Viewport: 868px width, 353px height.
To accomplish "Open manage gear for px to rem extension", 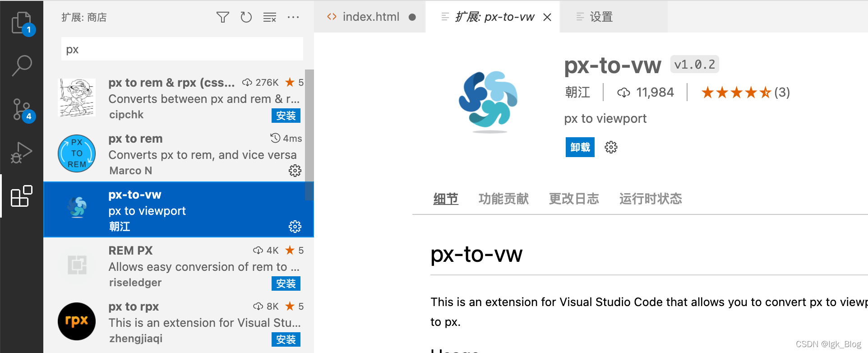I will pyautogui.click(x=295, y=171).
